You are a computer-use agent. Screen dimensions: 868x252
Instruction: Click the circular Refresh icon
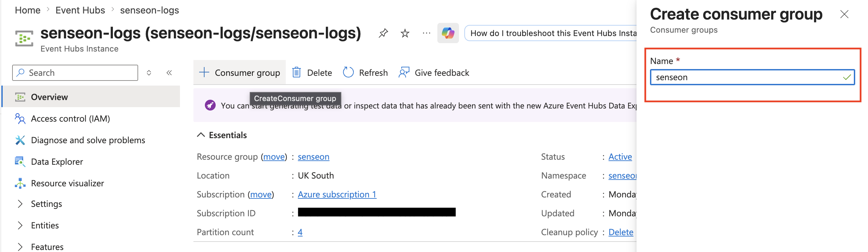(348, 72)
